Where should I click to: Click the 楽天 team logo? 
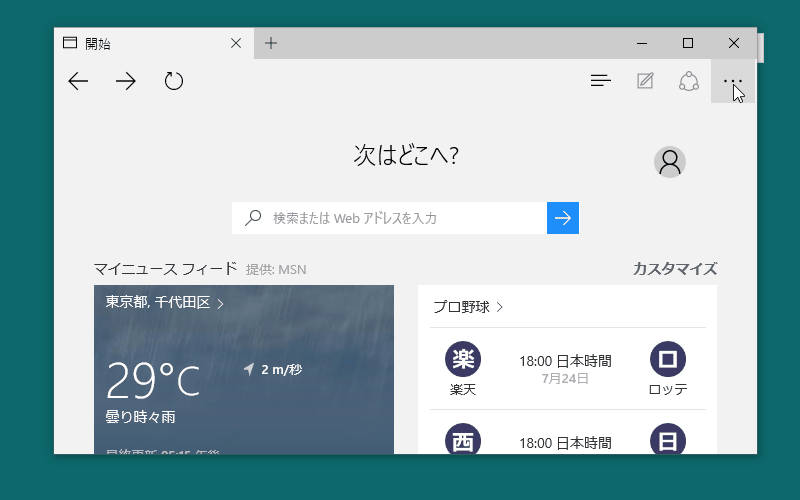pyautogui.click(x=463, y=359)
